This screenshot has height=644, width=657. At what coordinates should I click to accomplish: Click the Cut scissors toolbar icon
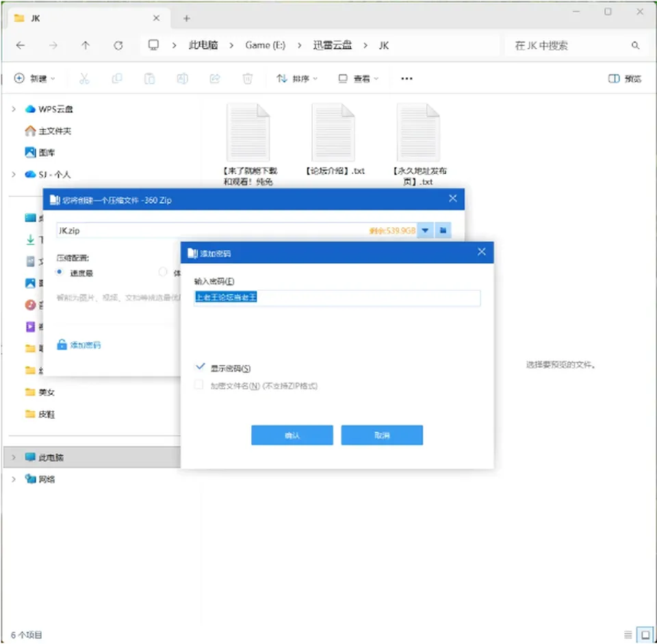[x=84, y=78]
